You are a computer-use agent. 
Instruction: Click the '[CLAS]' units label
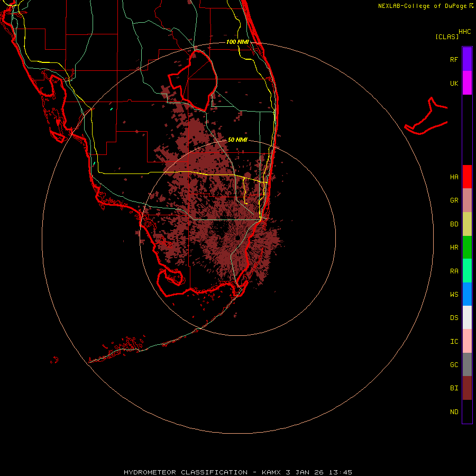(447, 36)
